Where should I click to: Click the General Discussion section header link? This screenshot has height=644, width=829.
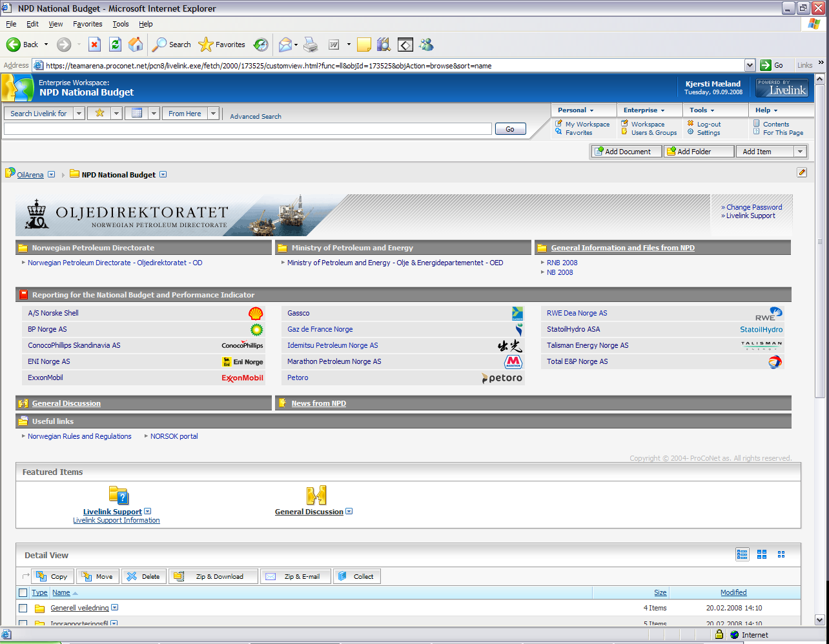tap(67, 403)
